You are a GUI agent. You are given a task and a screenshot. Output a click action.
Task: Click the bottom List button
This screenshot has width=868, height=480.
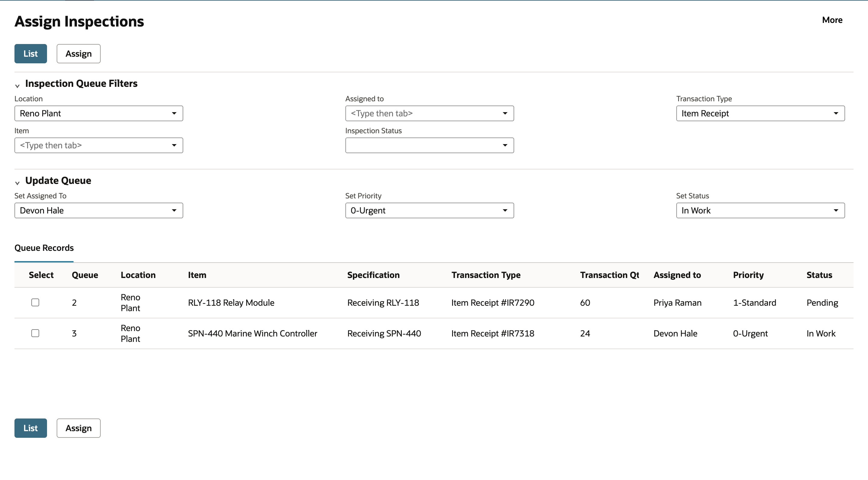tap(31, 428)
